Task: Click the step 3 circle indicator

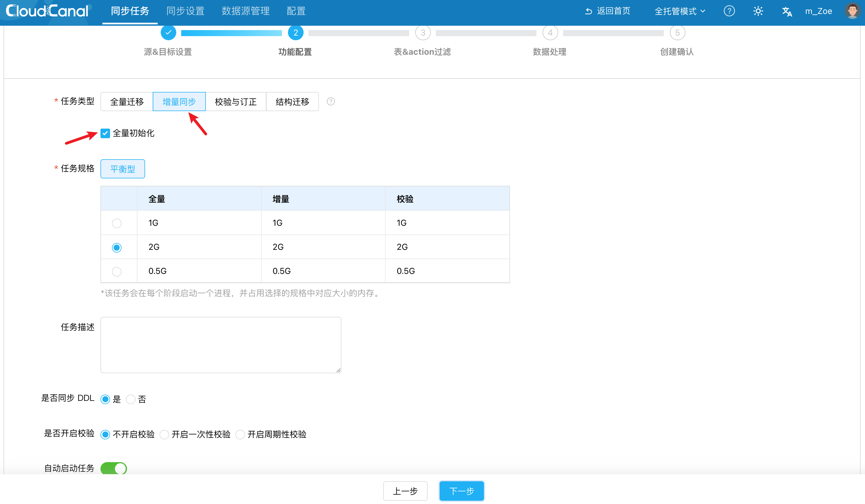Action: tap(423, 33)
